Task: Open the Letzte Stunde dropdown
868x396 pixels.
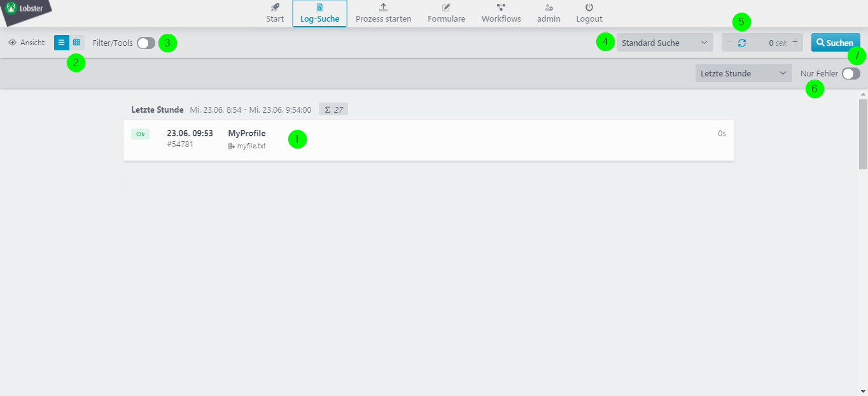Action: [x=743, y=73]
